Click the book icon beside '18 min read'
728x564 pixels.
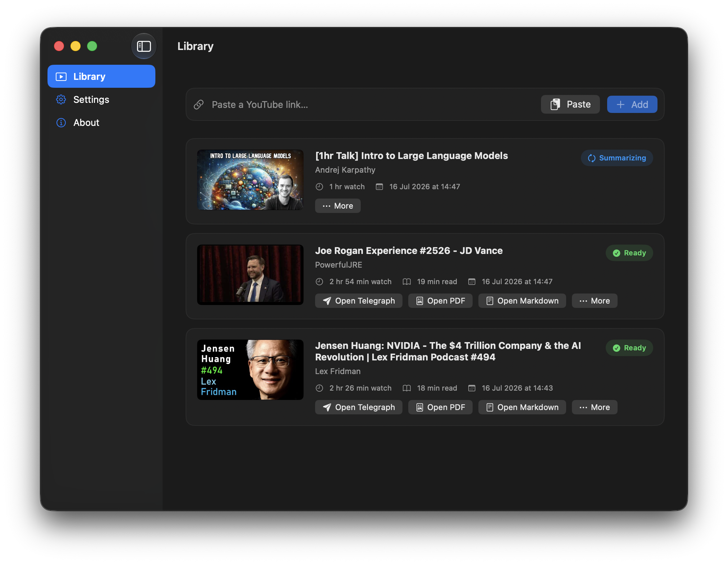coord(407,388)
